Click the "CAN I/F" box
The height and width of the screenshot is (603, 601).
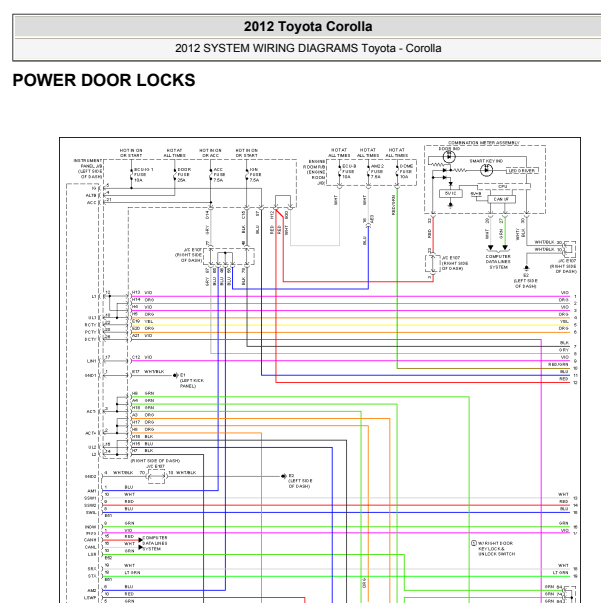tap(501, 199)
